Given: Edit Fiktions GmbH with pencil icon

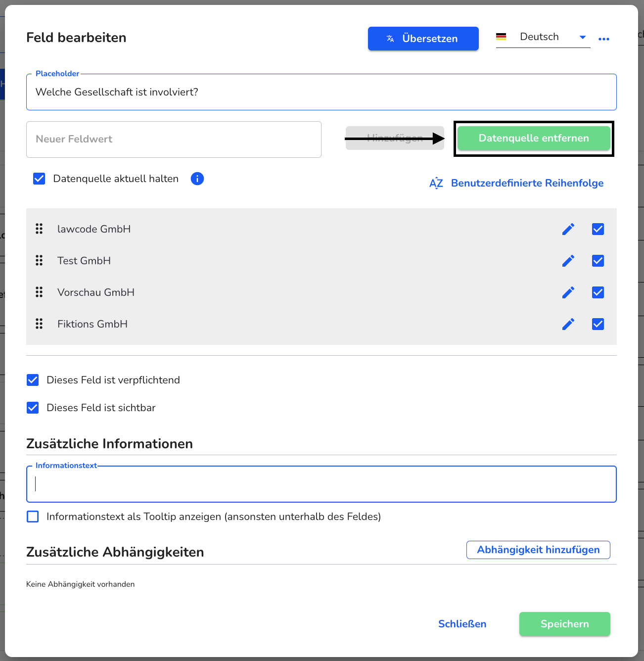Looking at the screenshot, I should click(568, 324).
